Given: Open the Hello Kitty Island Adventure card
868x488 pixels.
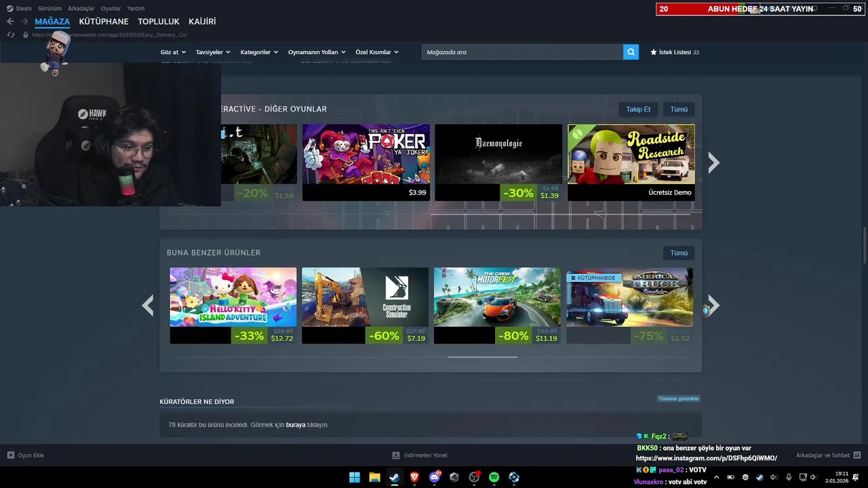Looking at the screenshot, I should point(233,306).
